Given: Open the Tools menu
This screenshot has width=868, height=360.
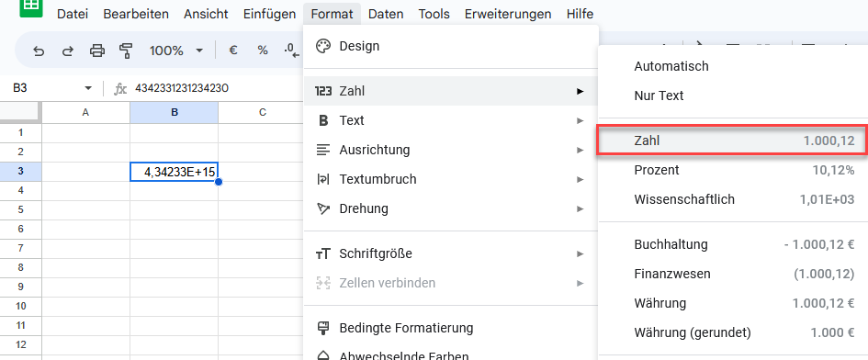Looking at the screenshot, I should pyautogui.click(x=434, y=14).
